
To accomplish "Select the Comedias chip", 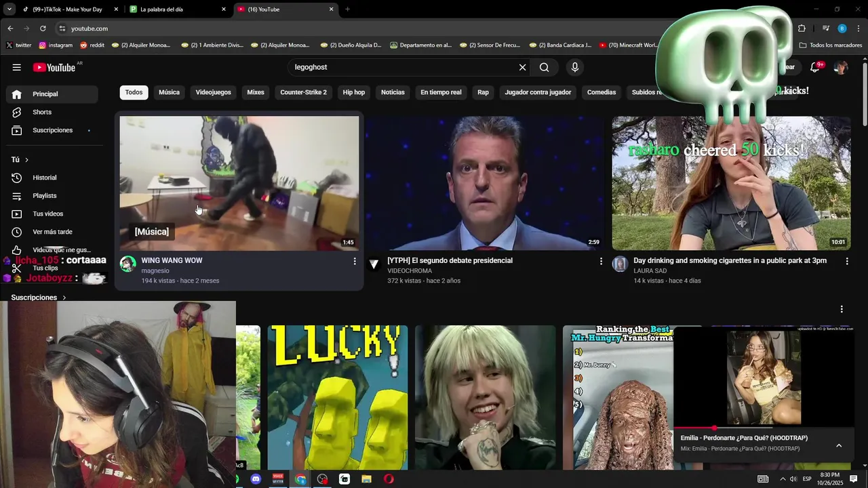I will pyautogui.click(x=601, y=92).
